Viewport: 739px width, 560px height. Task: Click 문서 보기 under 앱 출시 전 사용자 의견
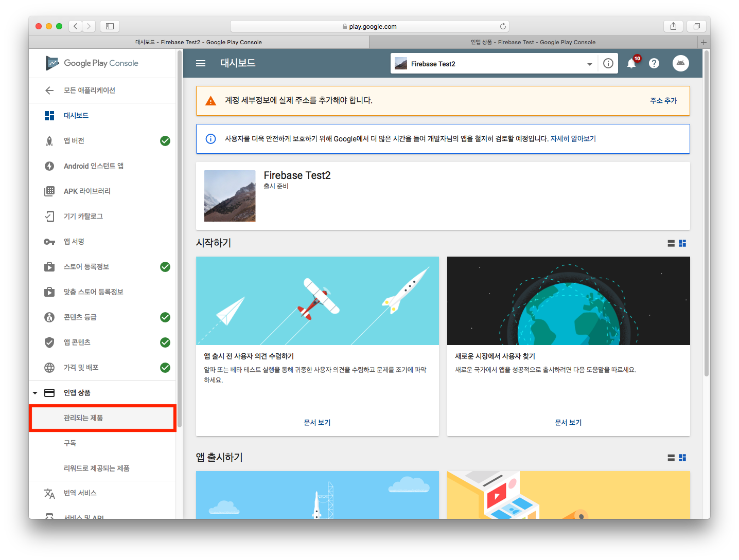tap(317, 423)
